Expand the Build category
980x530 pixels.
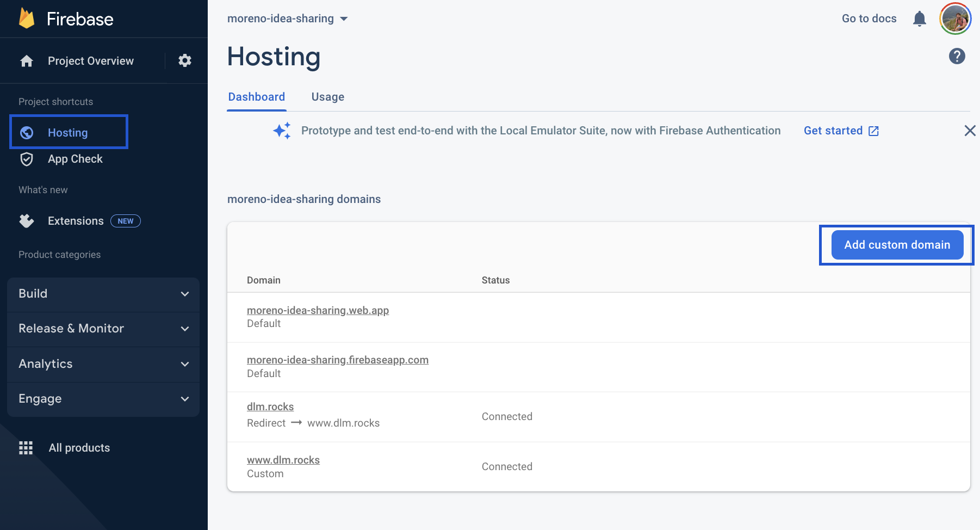pos(103,294)
